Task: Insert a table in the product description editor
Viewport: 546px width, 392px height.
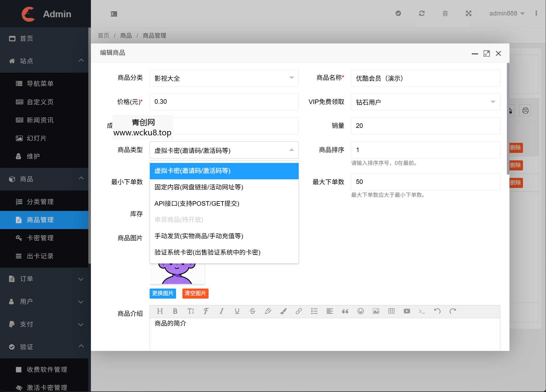Action: (x=391, y=311)
